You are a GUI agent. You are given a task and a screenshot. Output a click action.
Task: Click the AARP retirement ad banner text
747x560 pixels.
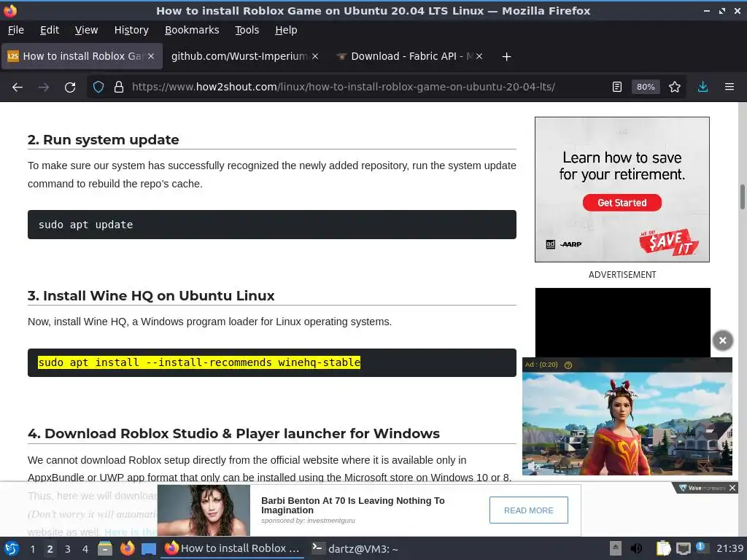click(622, 166)
